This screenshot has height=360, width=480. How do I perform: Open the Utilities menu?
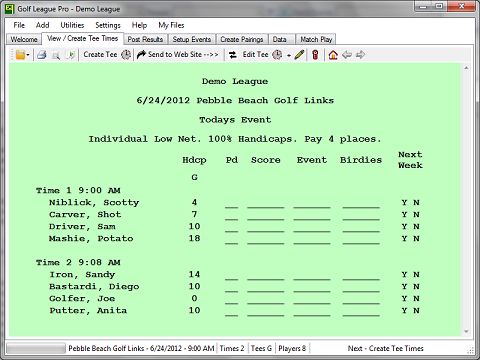point(72,25)
